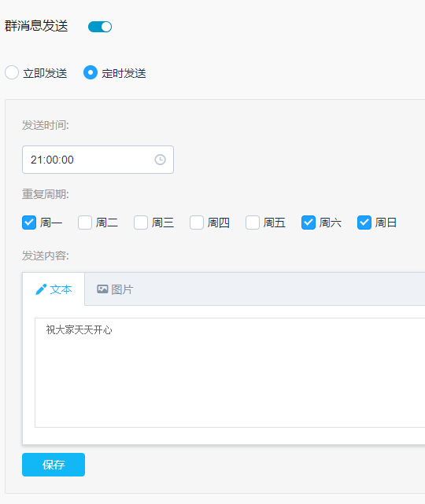Click the clock icon in time field

[x=160, y=160]
